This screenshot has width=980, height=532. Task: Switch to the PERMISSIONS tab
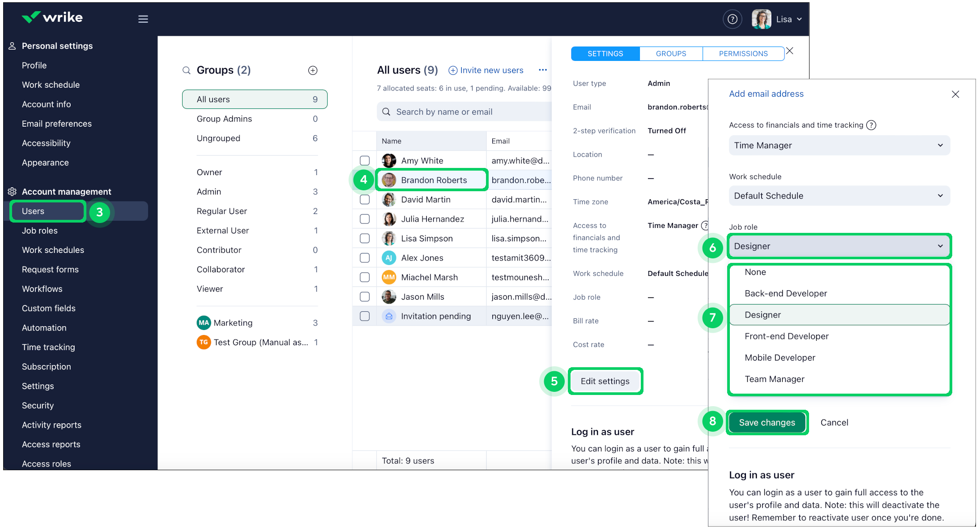743,53
